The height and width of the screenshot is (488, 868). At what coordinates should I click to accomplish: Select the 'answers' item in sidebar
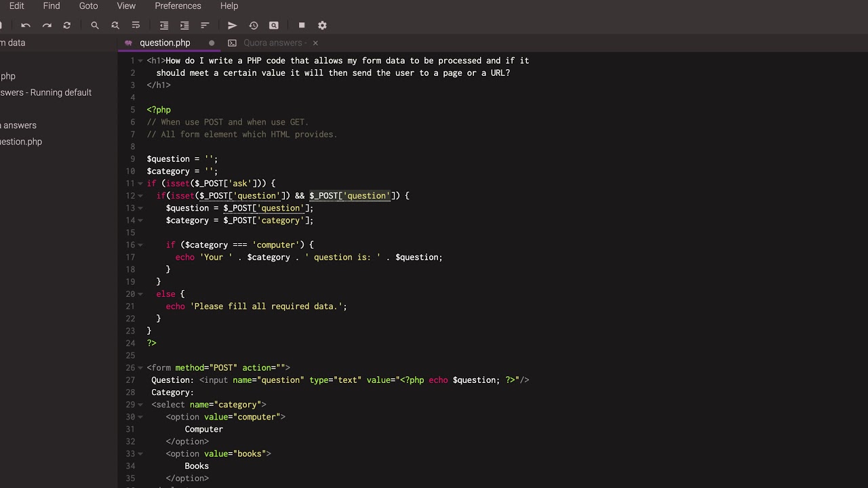18,125
